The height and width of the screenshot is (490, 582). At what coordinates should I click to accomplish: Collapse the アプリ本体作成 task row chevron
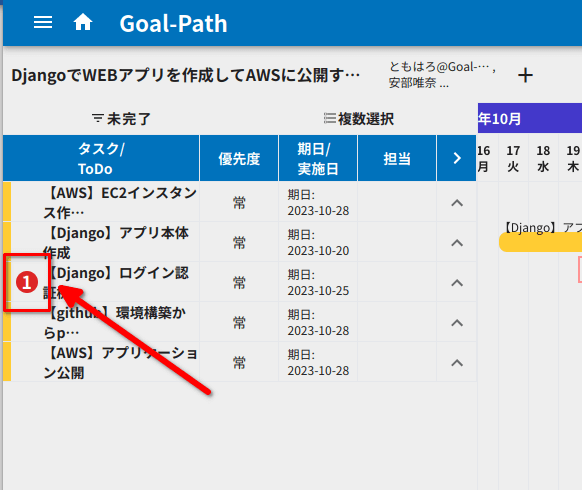457,243
